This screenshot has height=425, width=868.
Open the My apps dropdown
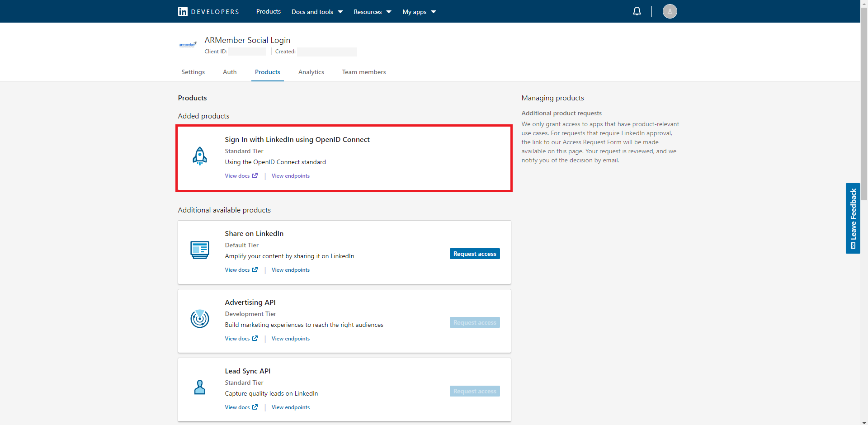419,12
